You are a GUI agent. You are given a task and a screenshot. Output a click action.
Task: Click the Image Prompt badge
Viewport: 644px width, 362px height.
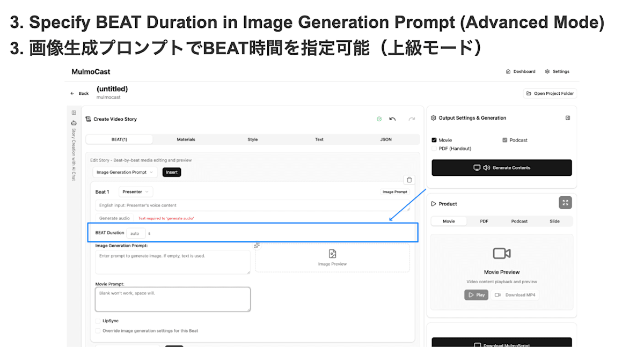tap(395, 191)
